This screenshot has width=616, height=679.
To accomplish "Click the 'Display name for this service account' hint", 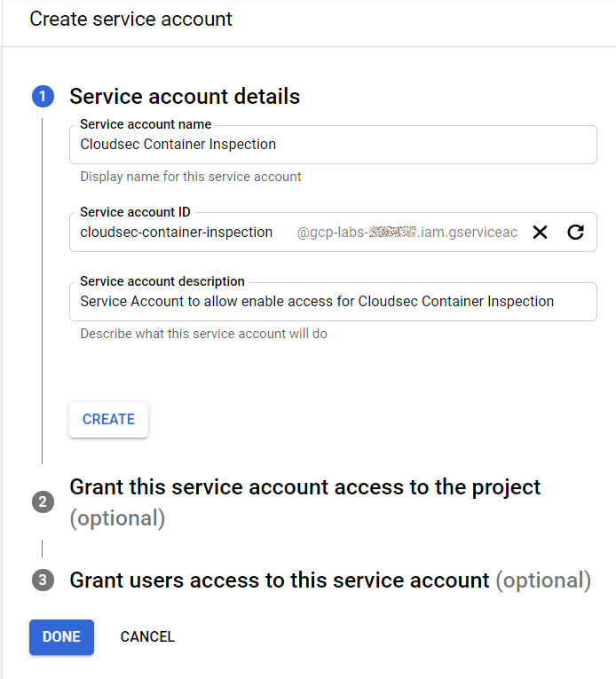I will pyautogui.click(x=191, y=177).
